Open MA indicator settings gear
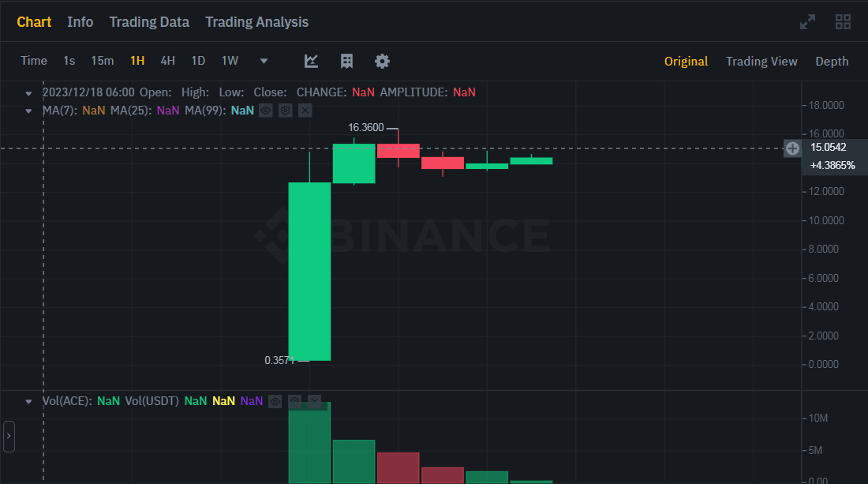 click(x=286, y=111)
